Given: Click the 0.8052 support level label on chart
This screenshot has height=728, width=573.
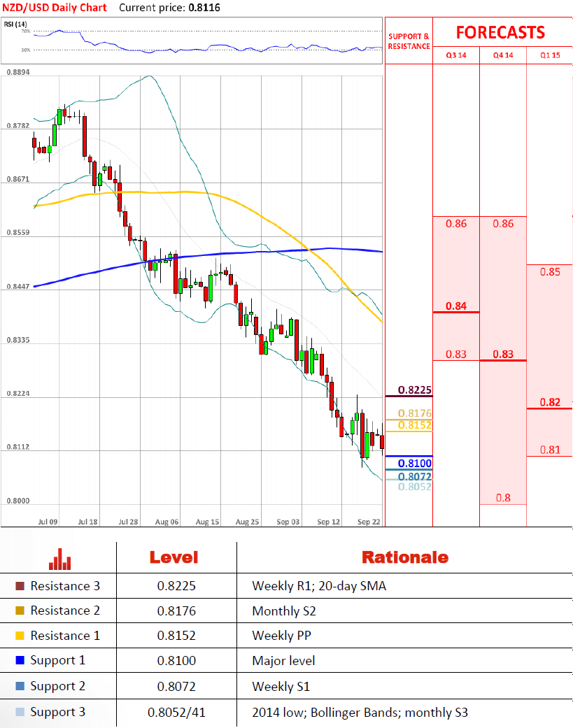Looking at the screenshot, I should tap(415, 487).
